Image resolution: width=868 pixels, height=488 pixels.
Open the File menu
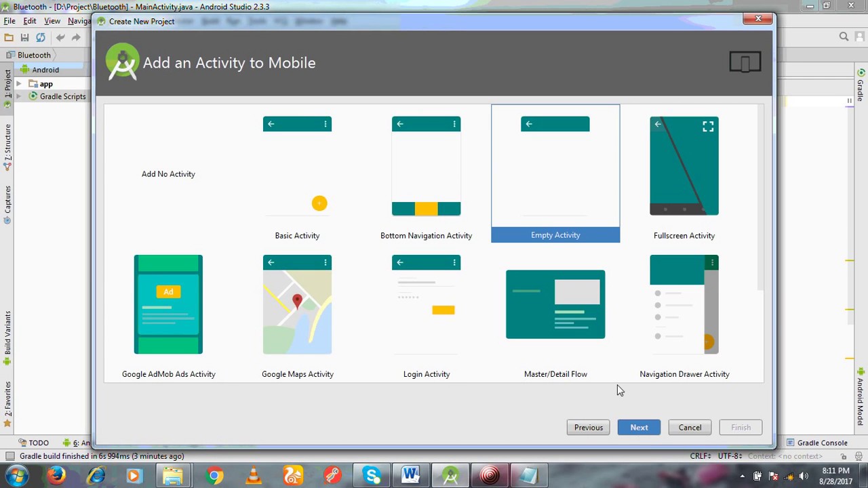click(x=9, y=21)
